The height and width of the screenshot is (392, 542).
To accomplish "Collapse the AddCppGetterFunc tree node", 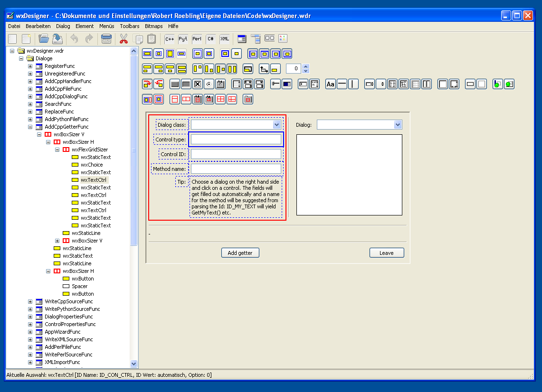I will tap(30, 127).
